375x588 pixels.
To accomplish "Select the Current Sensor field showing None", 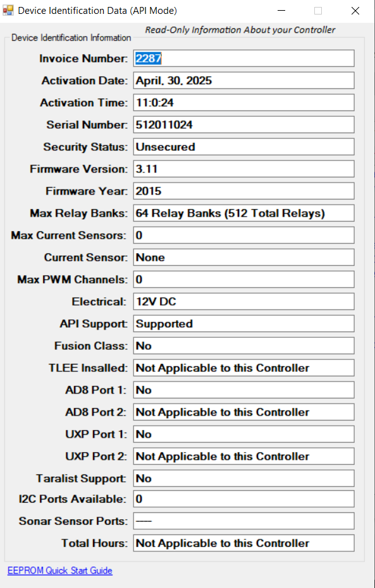I will pos(243,258).
